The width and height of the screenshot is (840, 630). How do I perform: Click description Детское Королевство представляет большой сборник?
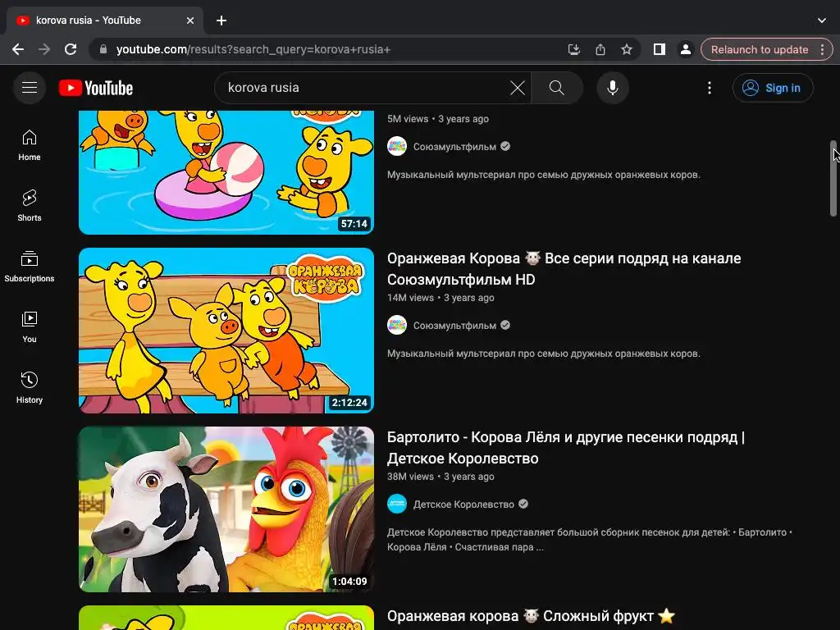[x=589, y=540]
